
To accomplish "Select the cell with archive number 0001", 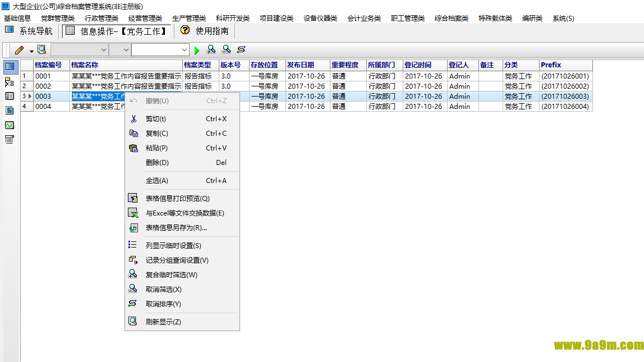I will coord(52,76).
